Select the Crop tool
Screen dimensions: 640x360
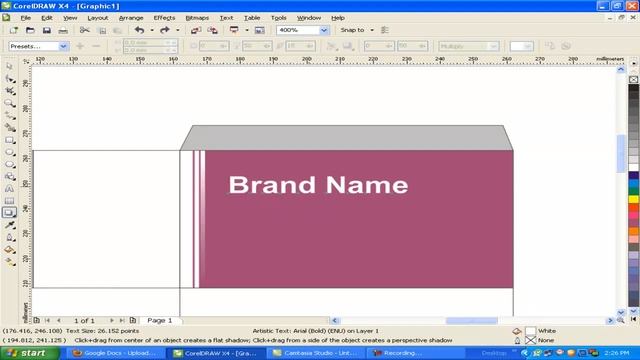[x=10, y=91]
